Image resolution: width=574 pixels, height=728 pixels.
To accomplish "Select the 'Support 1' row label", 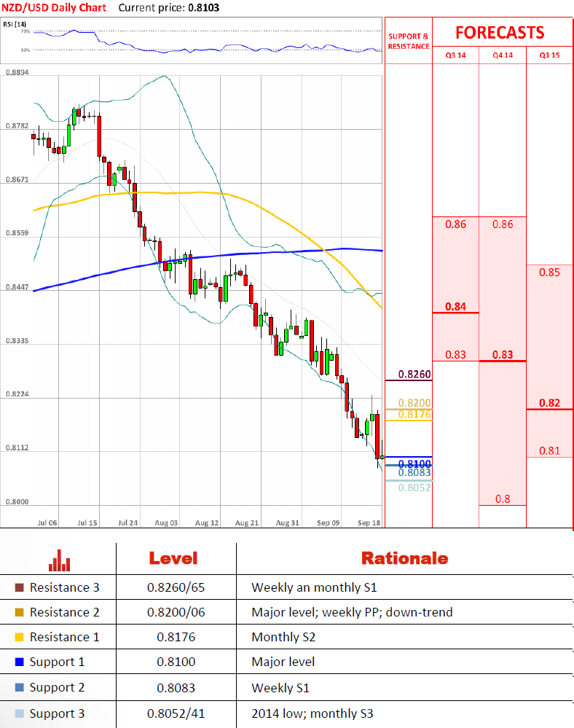I will [x=57, y=662].
